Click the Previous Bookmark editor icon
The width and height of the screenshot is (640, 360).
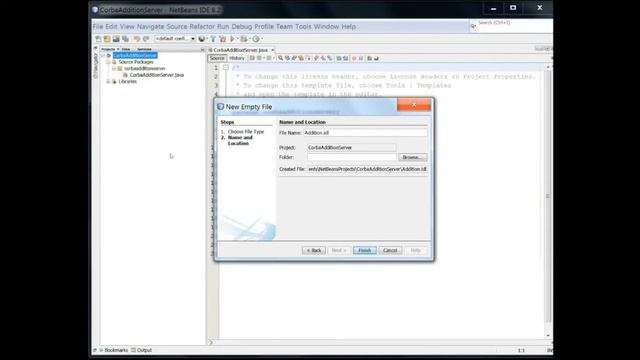pos(316,58)
